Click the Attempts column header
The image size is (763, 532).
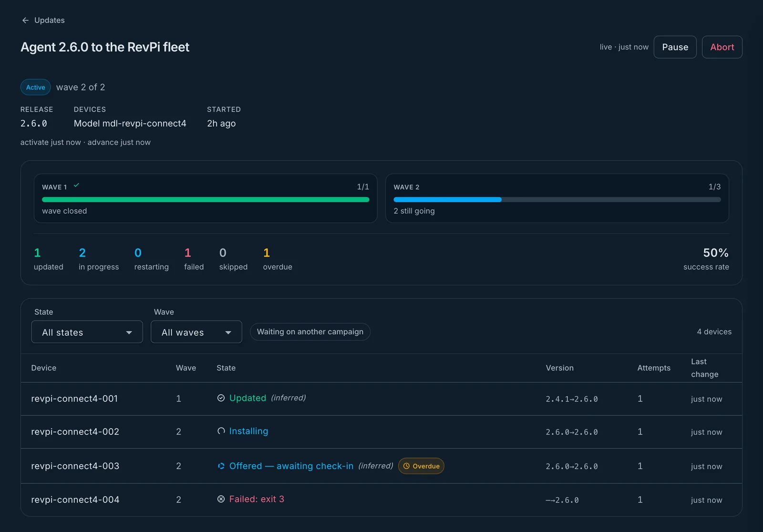pyautogui.click(x=654, y=368)
